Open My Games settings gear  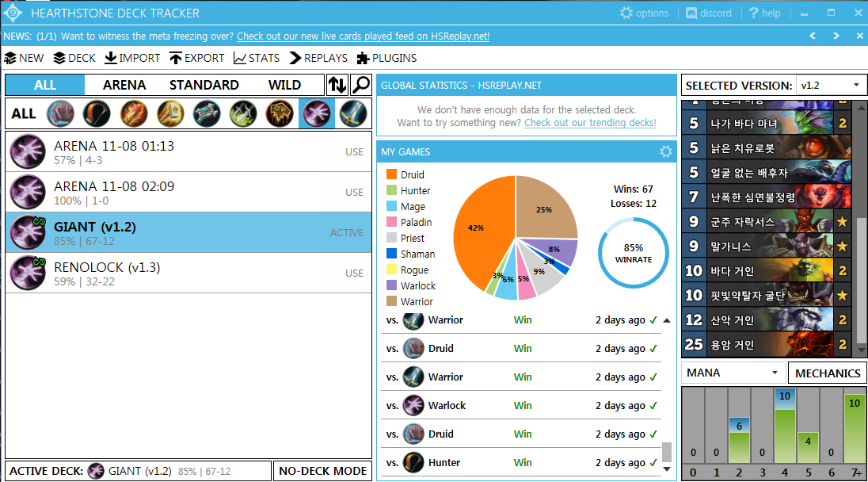point(666,151)
